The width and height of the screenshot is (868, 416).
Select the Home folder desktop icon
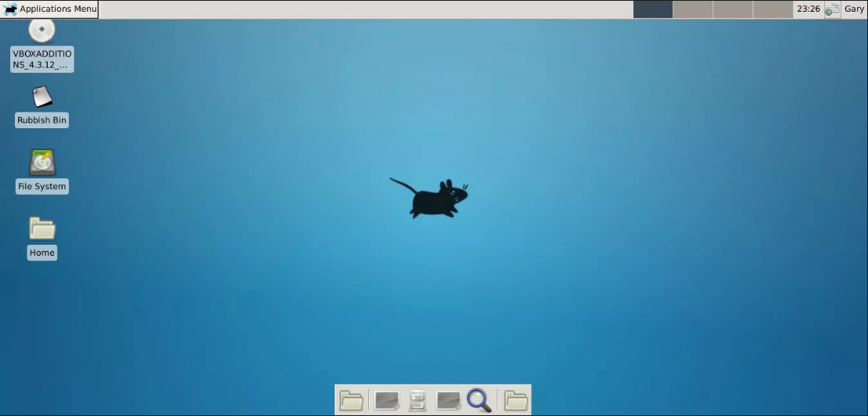[x=42, y=229]
